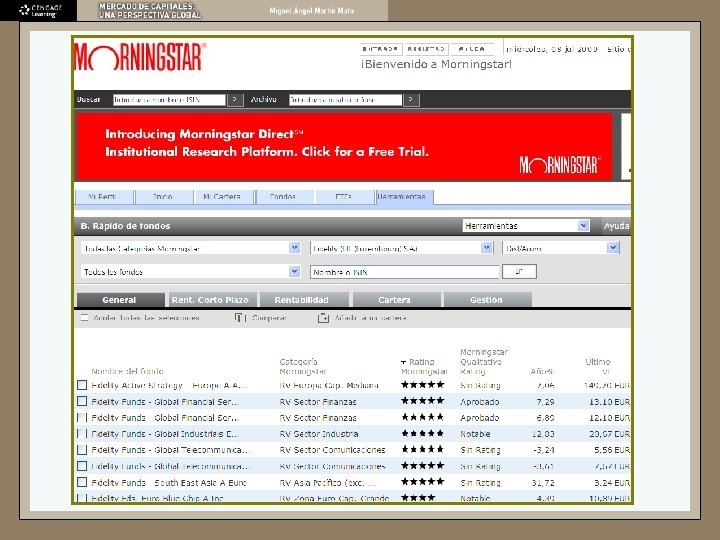Click the go button beside the Archivo field
Screen dimensions: 720x540
(411, 100)
